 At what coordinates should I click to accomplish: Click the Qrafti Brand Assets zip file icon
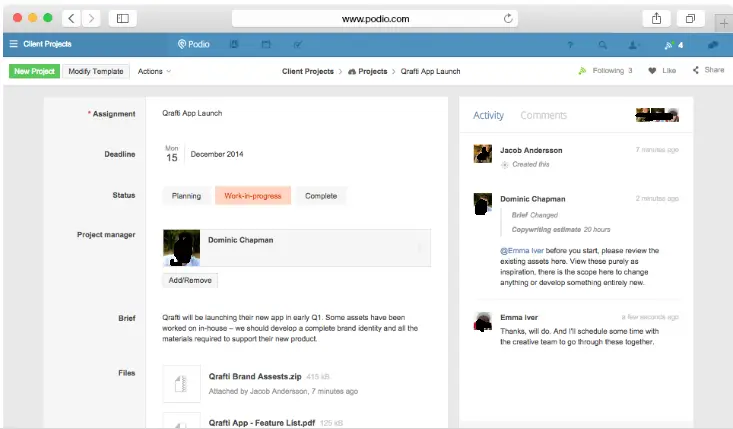(x=181, y=384)
